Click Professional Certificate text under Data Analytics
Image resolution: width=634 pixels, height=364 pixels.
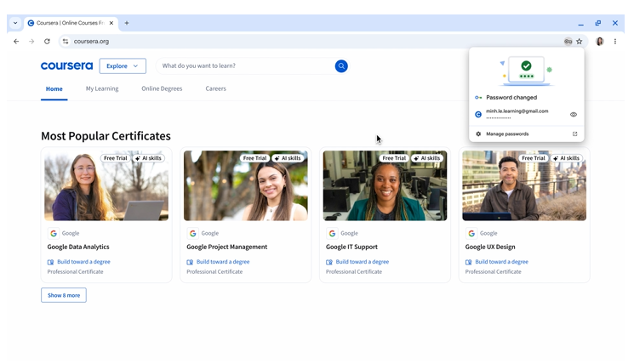(75, 272)
